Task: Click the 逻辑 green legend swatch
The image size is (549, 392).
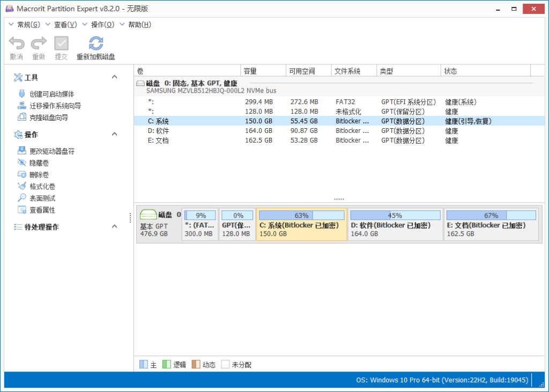Action: [x=167, y=364]
